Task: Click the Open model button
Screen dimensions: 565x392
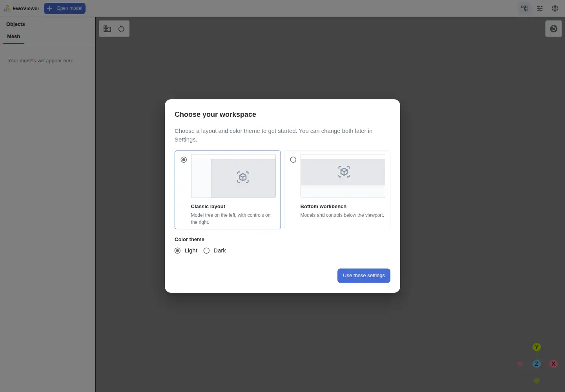Action: click(x=65, y=8)
